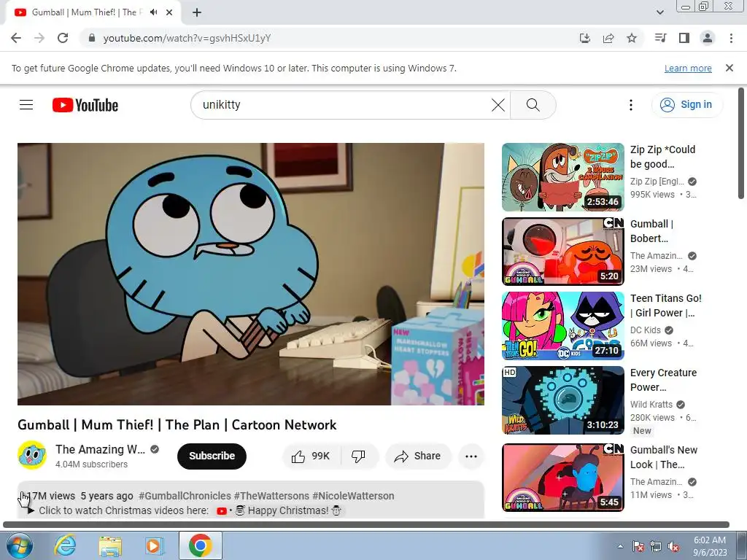Click the address bar URL

pos(187,38)
